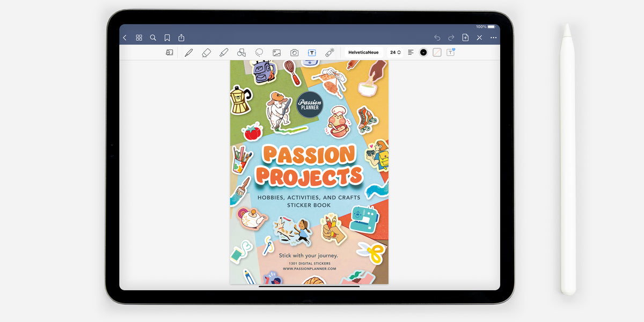The height and width of the screenshot is (322, 644).
Task: Toggle the text style favorite indicator
Action: [450, 52]
